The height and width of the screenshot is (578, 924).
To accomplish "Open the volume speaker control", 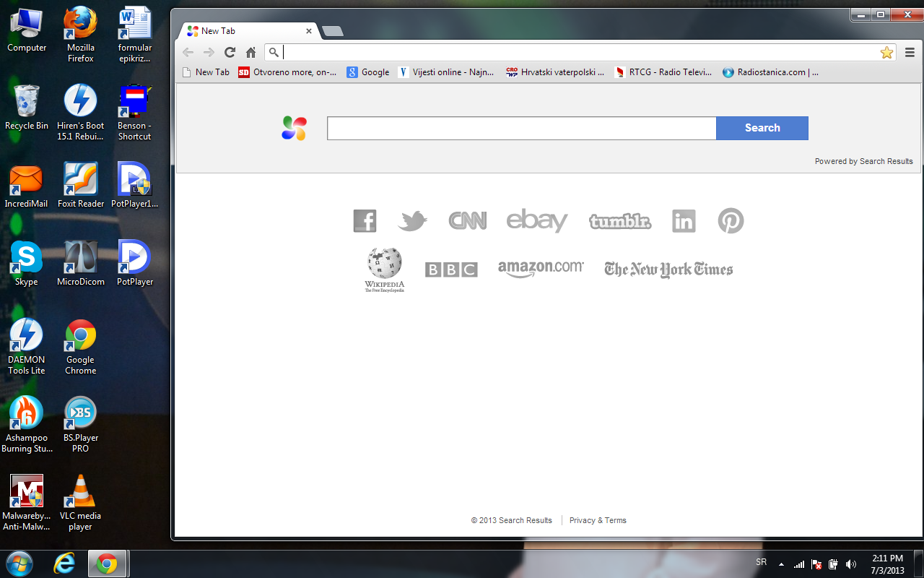I will click(x=851, y=564).
